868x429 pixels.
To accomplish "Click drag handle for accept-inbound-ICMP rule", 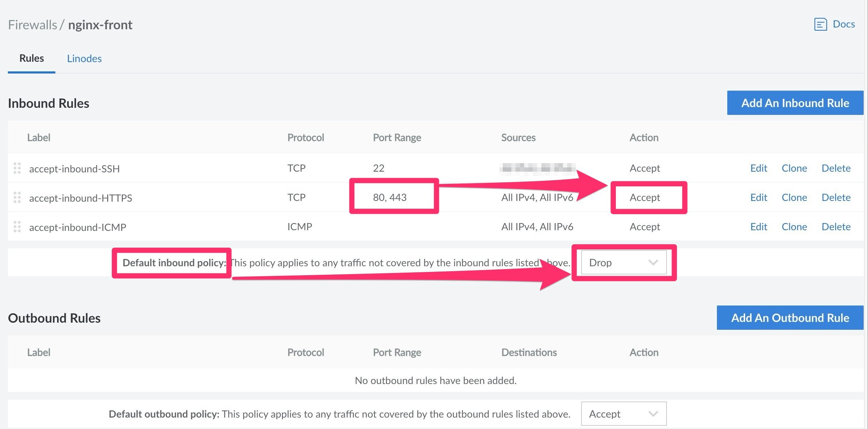I will (17, 227).
